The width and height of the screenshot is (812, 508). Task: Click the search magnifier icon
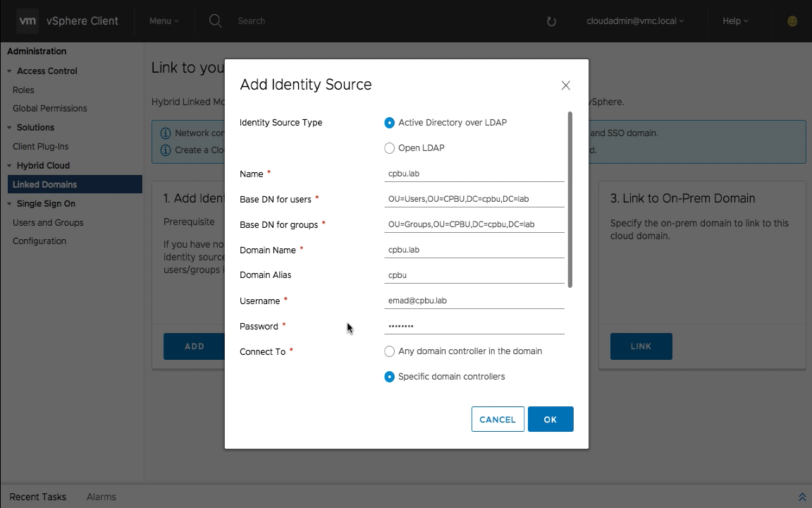point(216,21)
